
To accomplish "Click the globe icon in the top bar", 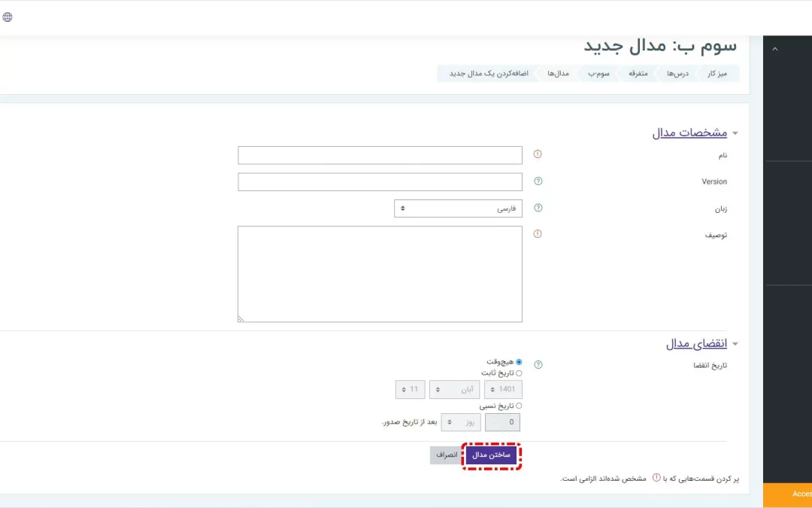I will tap(8, 17).
